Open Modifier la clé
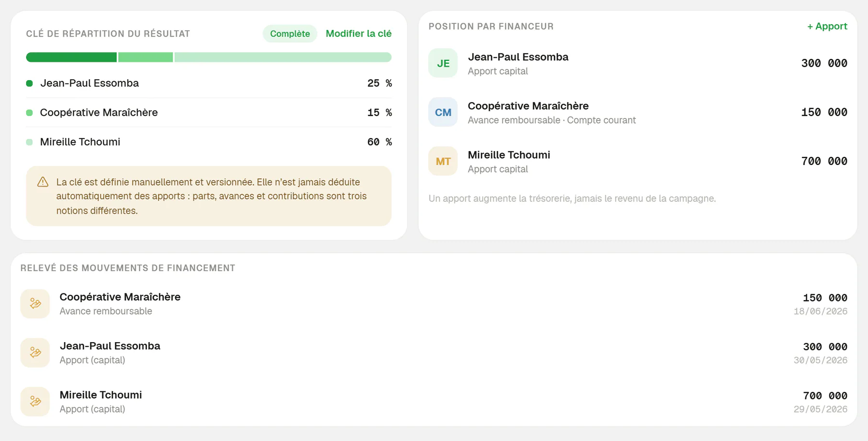The height and width of the screenshot is (441, 868). pos(358,34)
